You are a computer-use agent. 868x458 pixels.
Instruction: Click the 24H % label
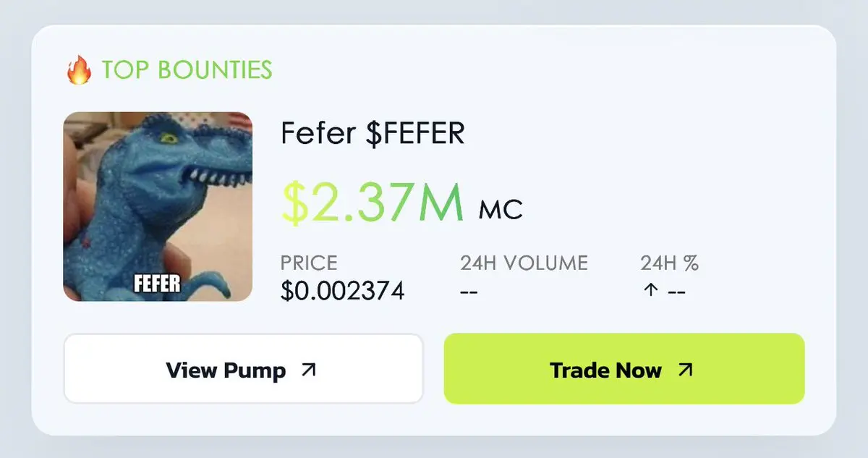point(670,263)
